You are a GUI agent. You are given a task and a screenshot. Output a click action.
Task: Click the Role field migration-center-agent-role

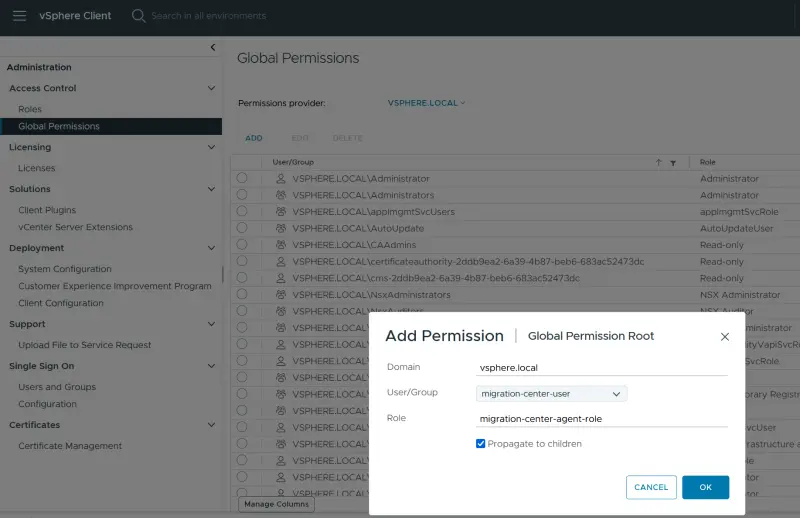(x=602, y=418)
